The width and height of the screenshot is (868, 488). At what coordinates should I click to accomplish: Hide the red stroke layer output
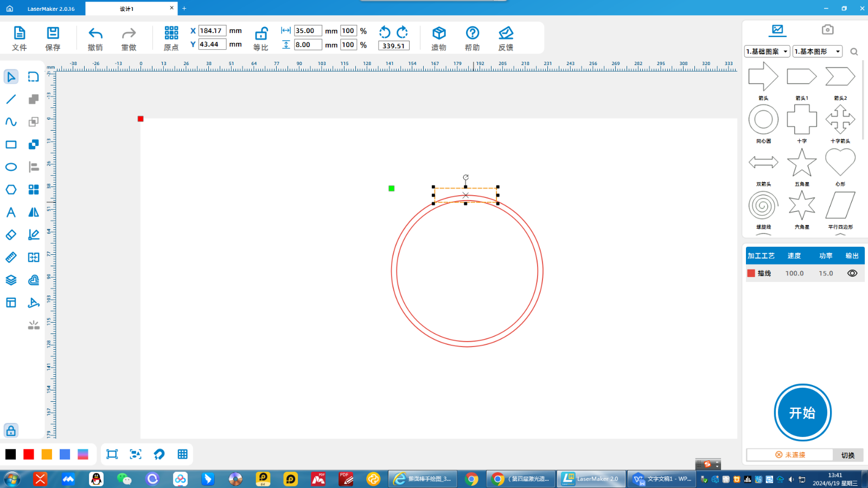coord(852,273)
